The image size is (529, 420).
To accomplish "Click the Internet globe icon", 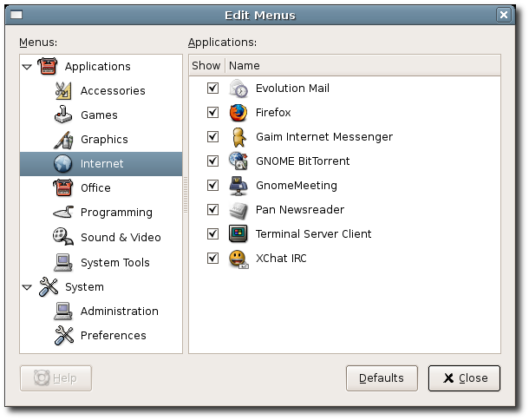I will pyautogui.click(x=62, y=164).
